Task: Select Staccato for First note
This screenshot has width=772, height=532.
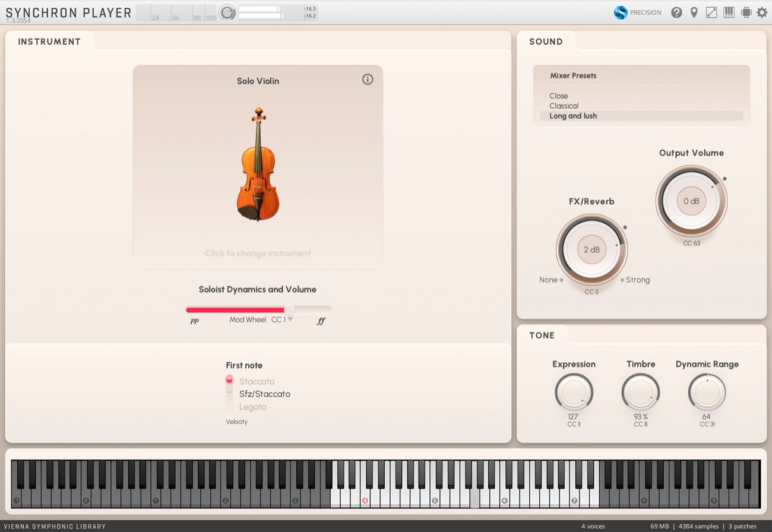Action: [x=256, y=381]
